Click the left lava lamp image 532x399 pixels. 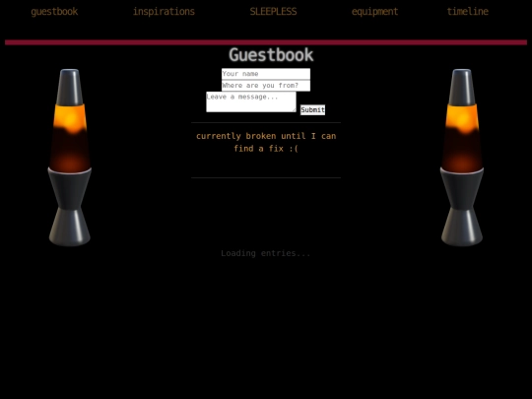click(x=70, y=157)
